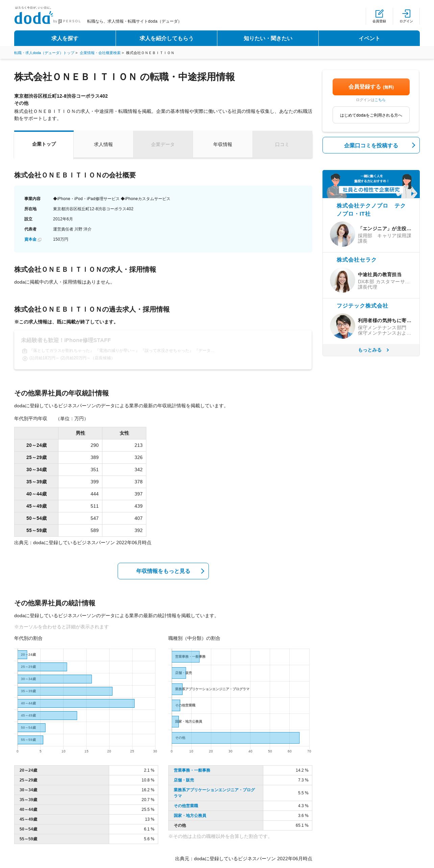
Task: Click はじめてdodaをご利用される方へ button
Action: point(371,115)
